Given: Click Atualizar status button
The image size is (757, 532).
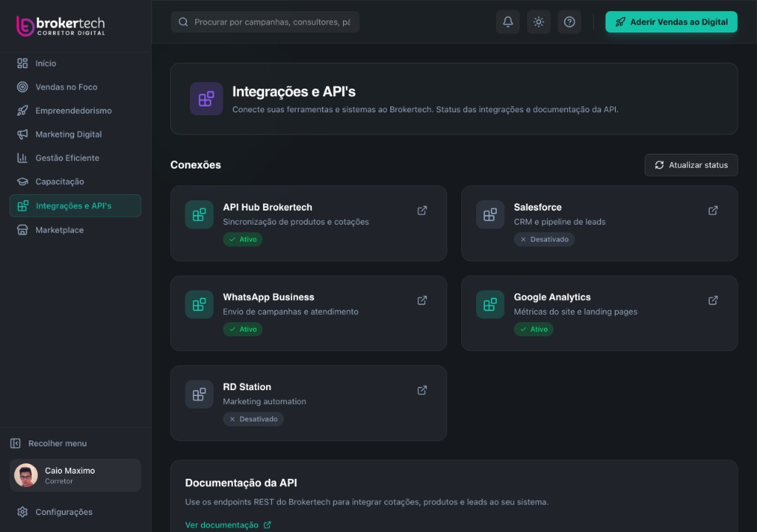Looking at the screenshot, I should (691, 165).
